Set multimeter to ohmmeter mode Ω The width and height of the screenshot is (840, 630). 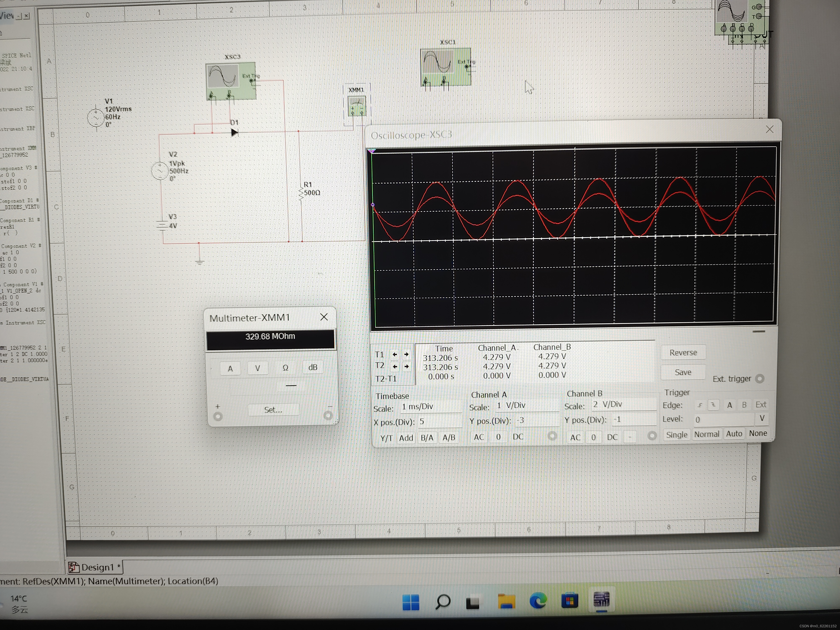point(285,367)
